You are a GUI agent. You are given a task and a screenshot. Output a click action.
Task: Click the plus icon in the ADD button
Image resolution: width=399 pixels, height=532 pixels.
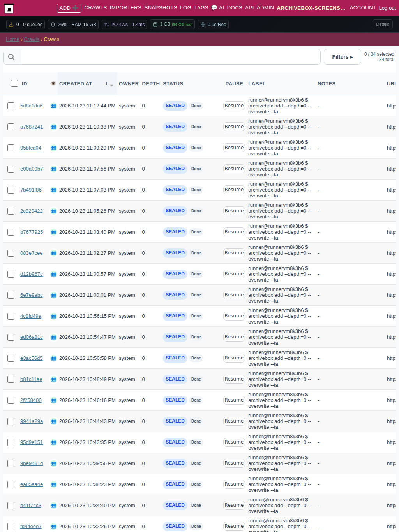76,8
